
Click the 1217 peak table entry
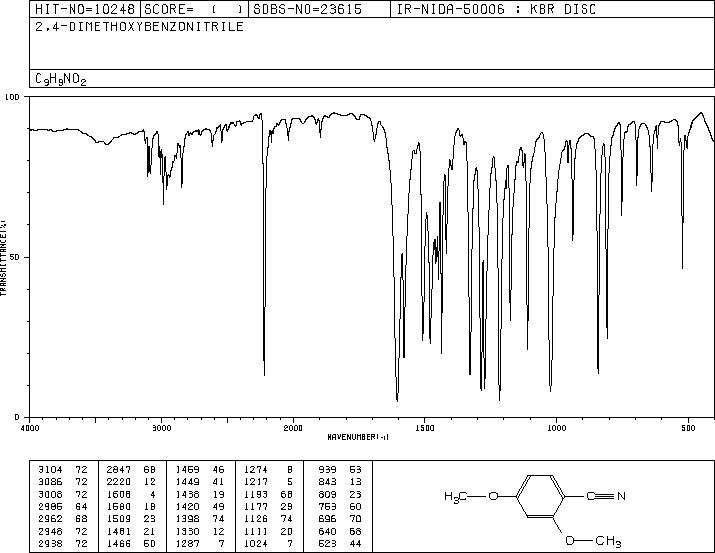[x=268, y=482]
